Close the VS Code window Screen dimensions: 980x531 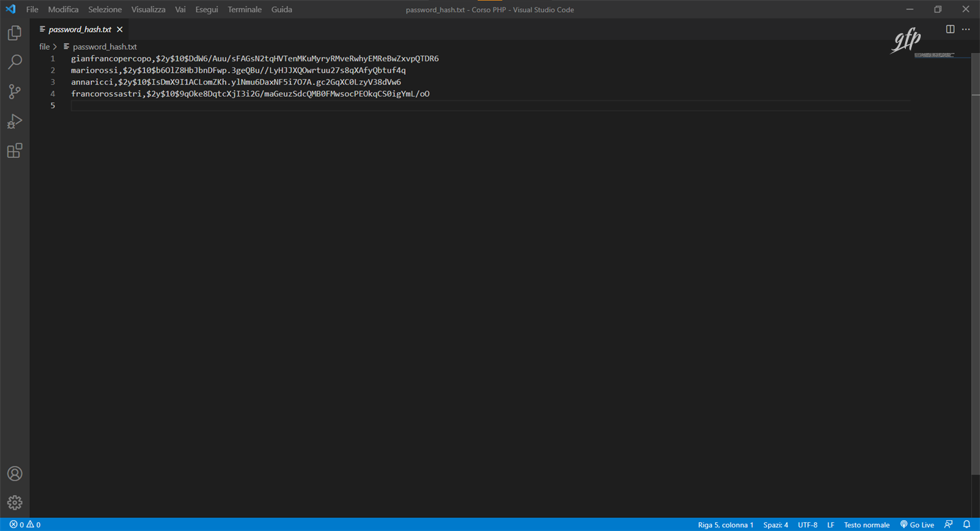[966, 10]
